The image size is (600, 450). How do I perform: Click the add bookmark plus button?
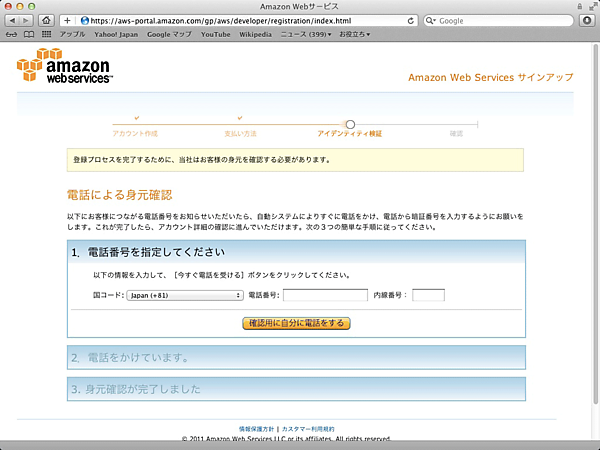pos(67,20)
